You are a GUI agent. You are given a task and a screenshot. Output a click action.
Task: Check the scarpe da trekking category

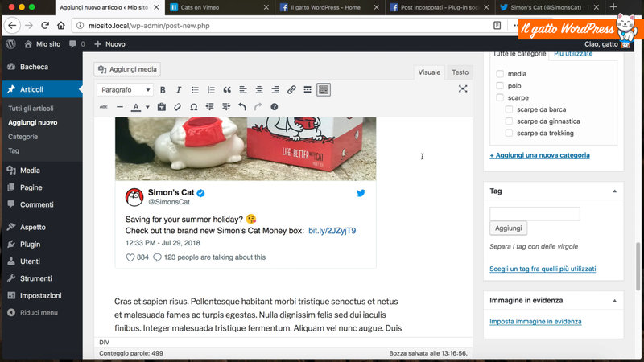509,133
